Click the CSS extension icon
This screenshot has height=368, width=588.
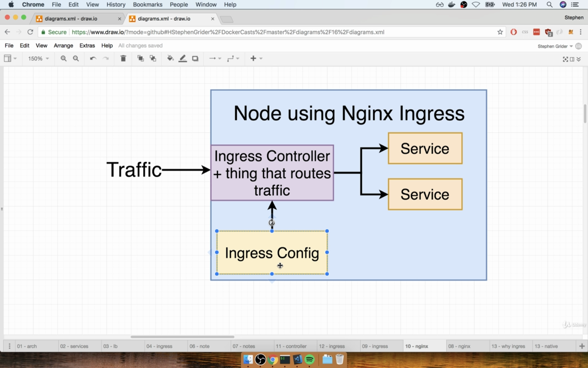point(525,32)
